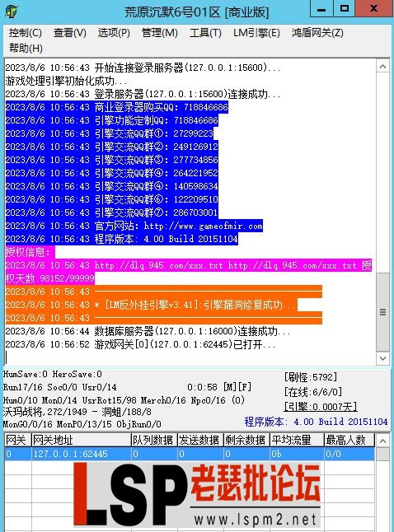
Task: Open the LM引擎(E) menu
Action: pyautogui.click(x=256, y=33)
